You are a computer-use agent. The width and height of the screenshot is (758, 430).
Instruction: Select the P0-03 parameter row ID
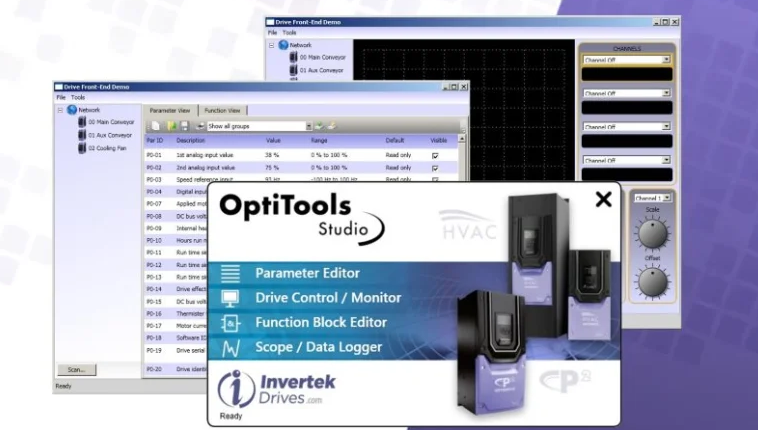[154, 179]
